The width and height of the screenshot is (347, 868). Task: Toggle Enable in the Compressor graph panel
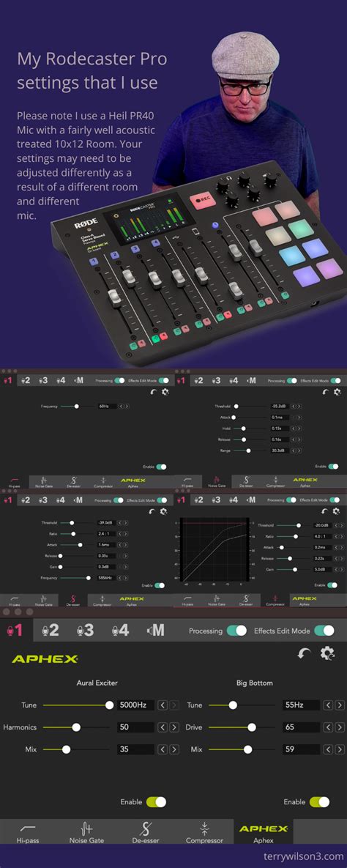[332, 585]
